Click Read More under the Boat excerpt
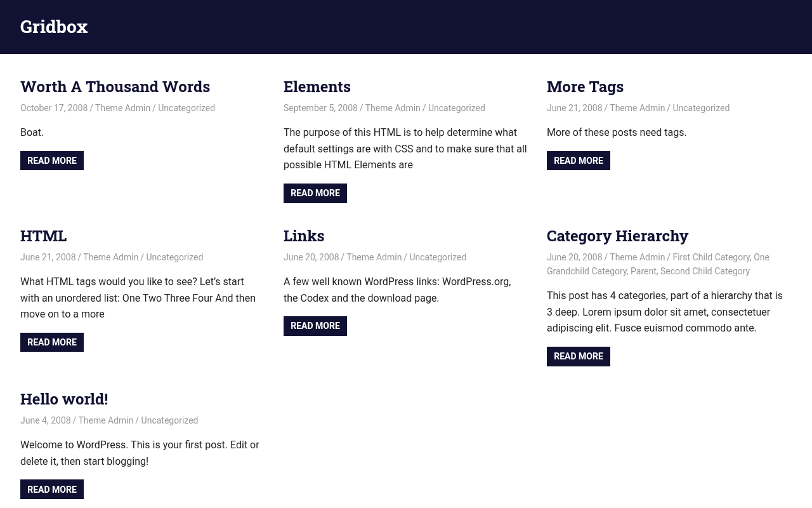This screenshot has height=508, width=812. (52, 161)
